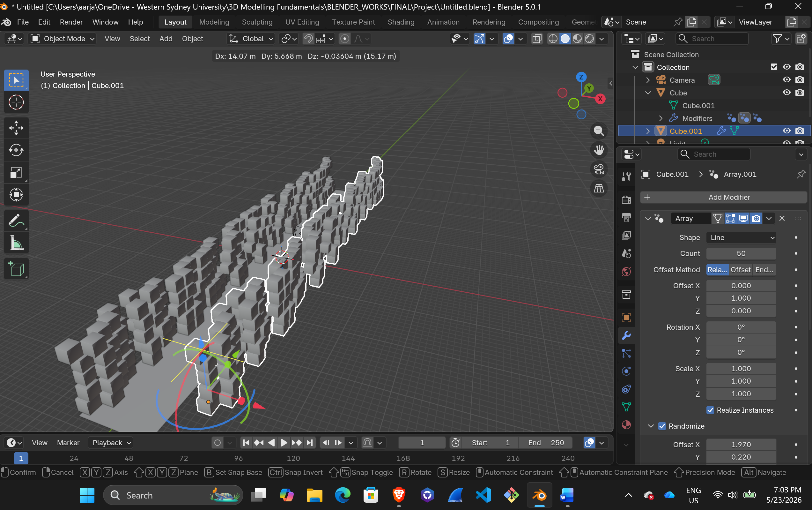Play the timeline animation
The height and width of the screenshot is (510, 812).
284,443
